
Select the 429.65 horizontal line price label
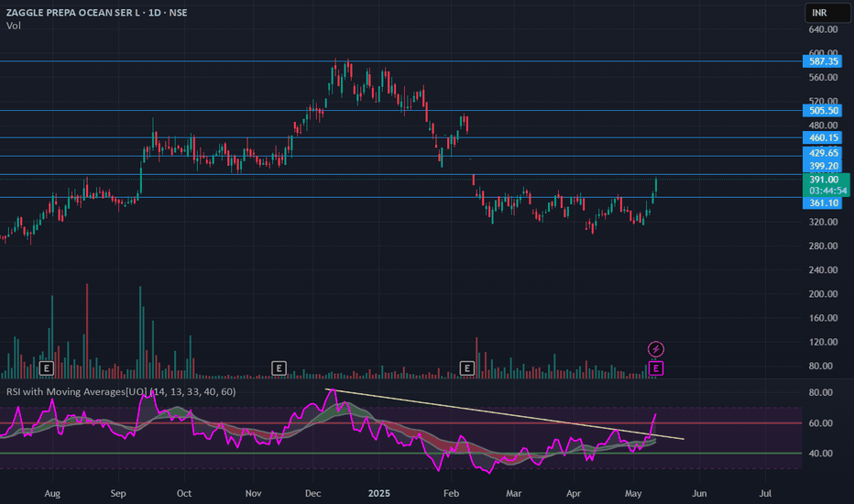tap(823, 153)
